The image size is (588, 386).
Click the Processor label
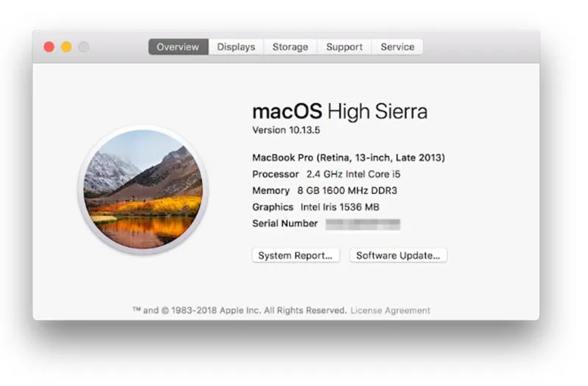(x=275, y=174)
